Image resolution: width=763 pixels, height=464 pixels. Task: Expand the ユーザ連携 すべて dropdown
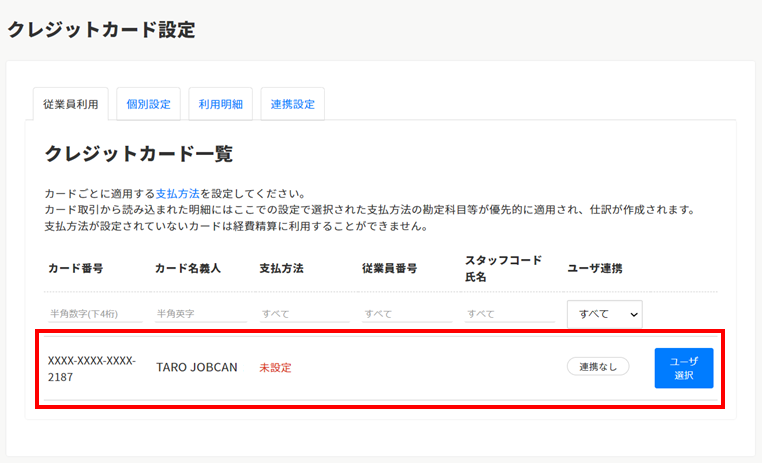tap(604, 313)
